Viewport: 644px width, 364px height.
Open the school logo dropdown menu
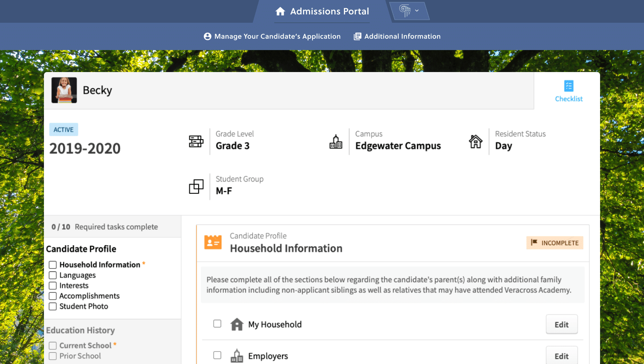click(410, 11)
